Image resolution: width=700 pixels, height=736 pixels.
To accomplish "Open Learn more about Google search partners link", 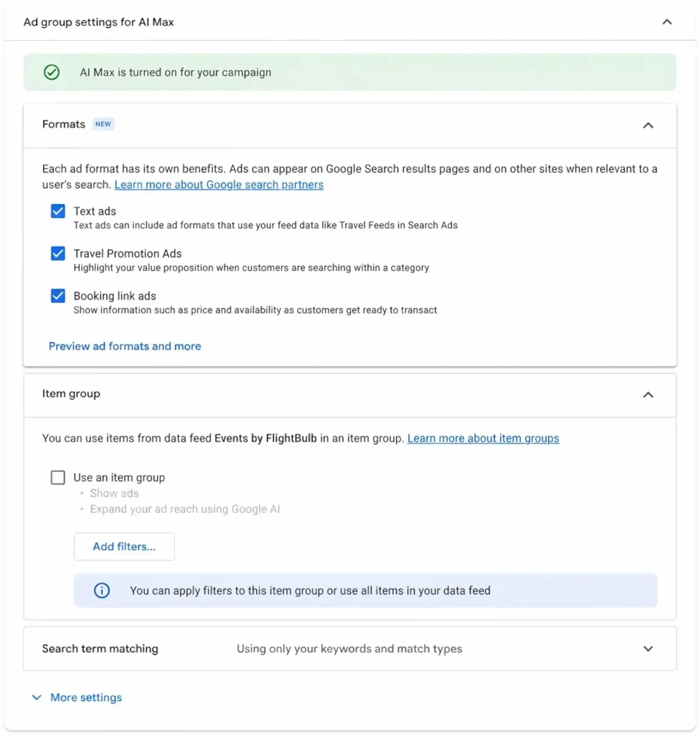I will 219,185.
